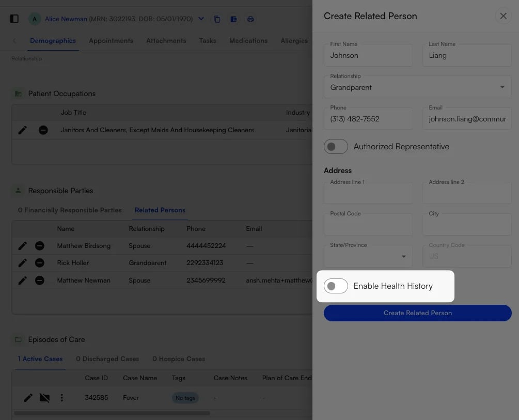Click the Patient Occupations section icon

(x=18, y=94)
